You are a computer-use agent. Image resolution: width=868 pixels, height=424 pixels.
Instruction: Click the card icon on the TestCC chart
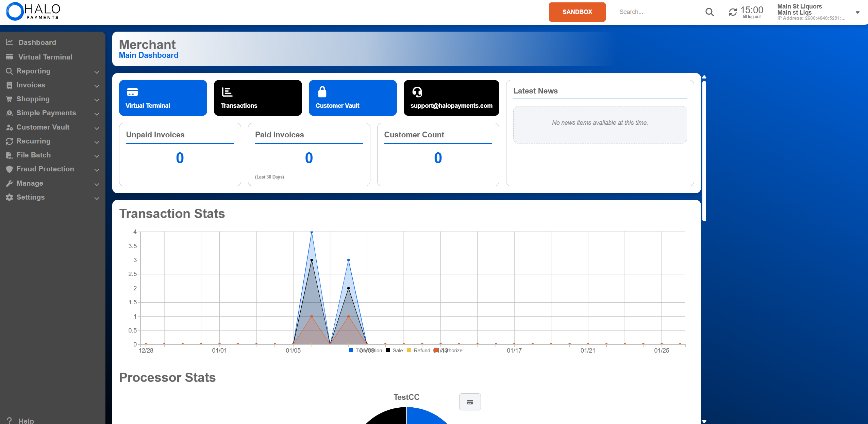469,402
